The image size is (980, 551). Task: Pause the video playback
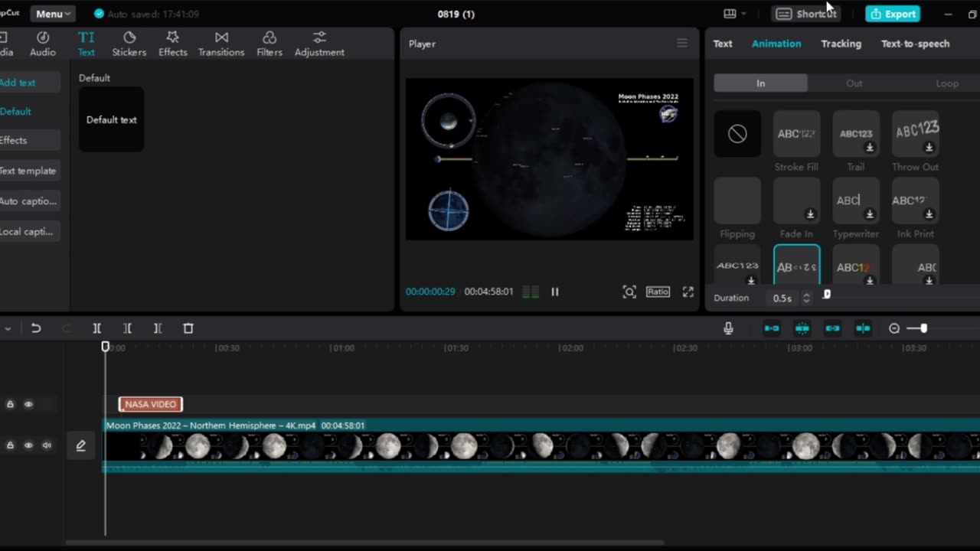point(555,292)
